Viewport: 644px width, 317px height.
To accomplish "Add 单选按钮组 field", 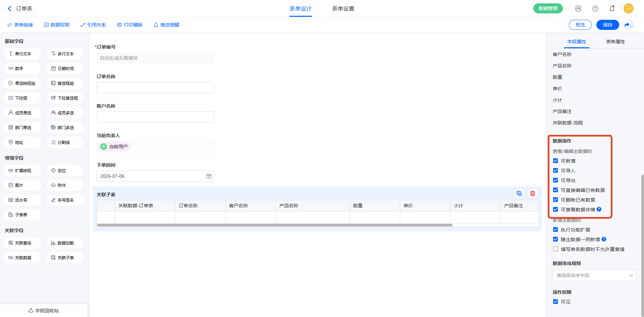I will tap(22, 83).
